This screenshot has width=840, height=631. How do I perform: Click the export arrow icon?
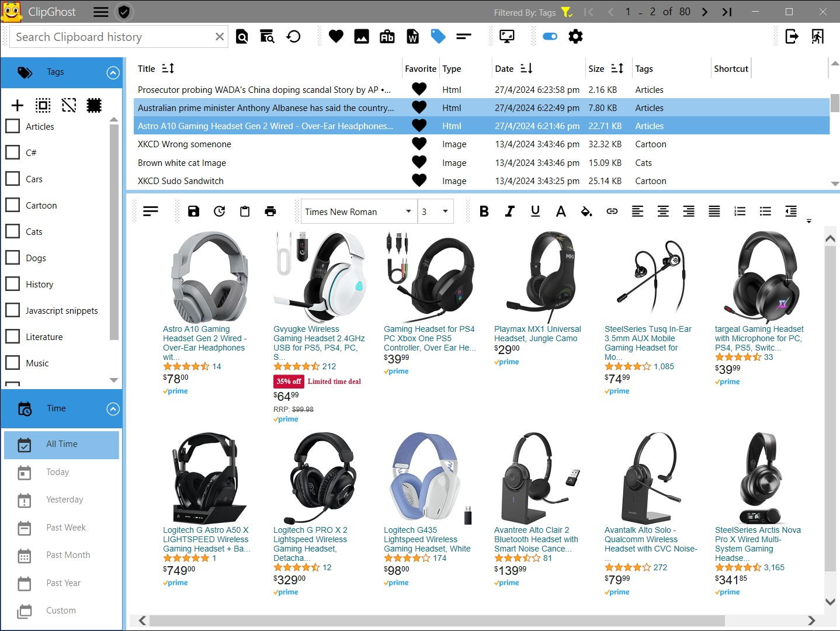pyautogui.click(x=792, y=37)
